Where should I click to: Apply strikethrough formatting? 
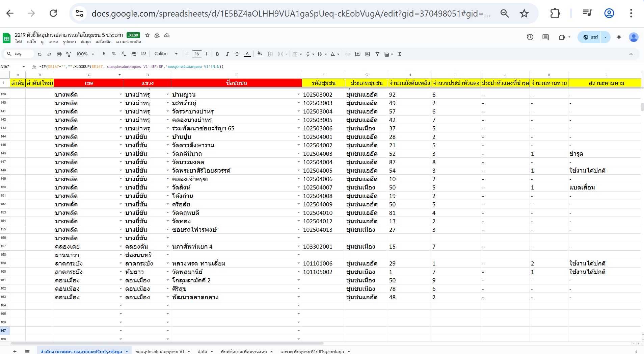(x=237, y=54)
